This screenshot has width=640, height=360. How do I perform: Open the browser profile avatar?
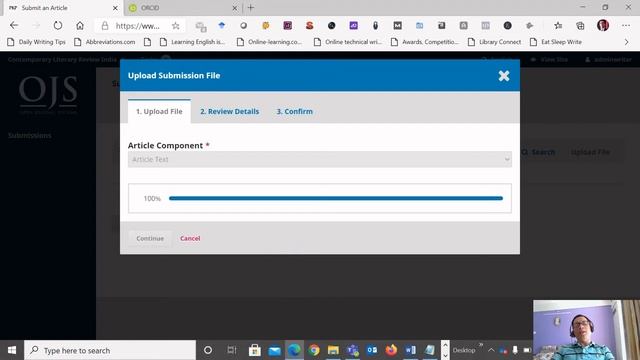click(x=602, y=25)
